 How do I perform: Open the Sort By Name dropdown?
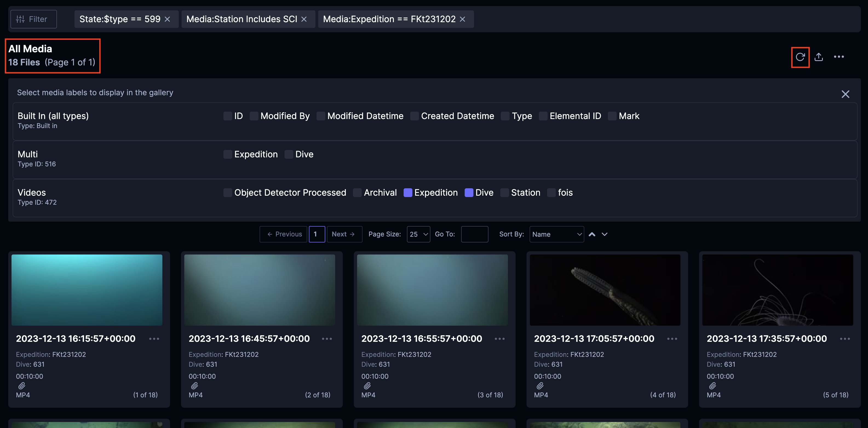pos(556,234)
